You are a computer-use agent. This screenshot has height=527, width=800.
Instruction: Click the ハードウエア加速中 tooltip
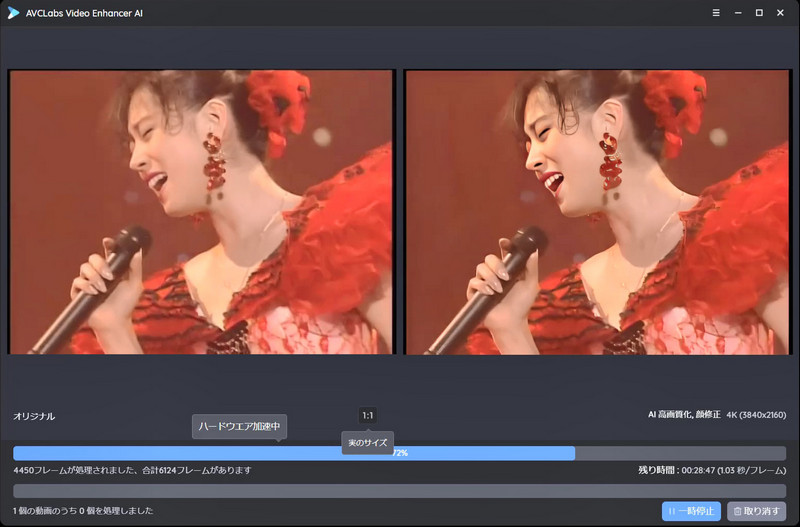coord(240,427)
